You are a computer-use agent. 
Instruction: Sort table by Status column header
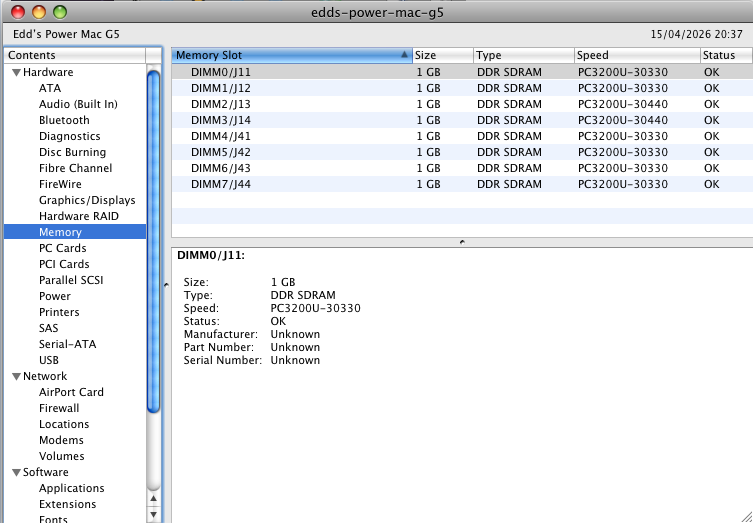726,55
